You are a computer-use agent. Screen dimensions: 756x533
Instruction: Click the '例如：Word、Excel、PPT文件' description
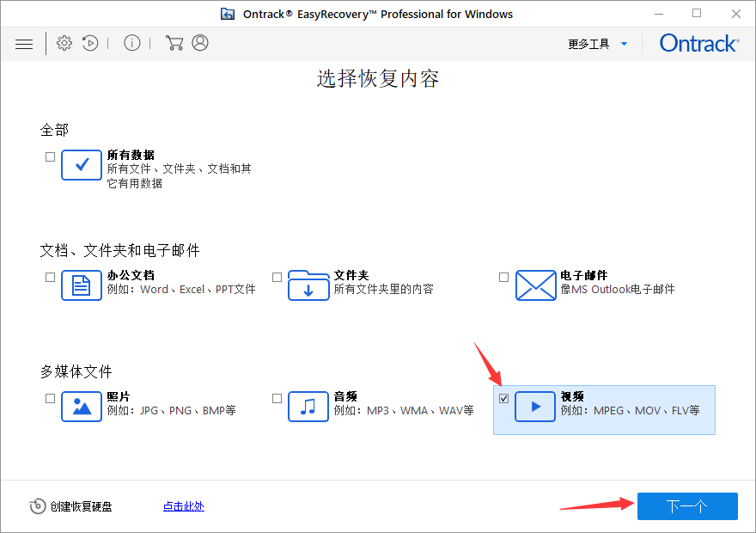pyautogui.click(x=181, y=289)
